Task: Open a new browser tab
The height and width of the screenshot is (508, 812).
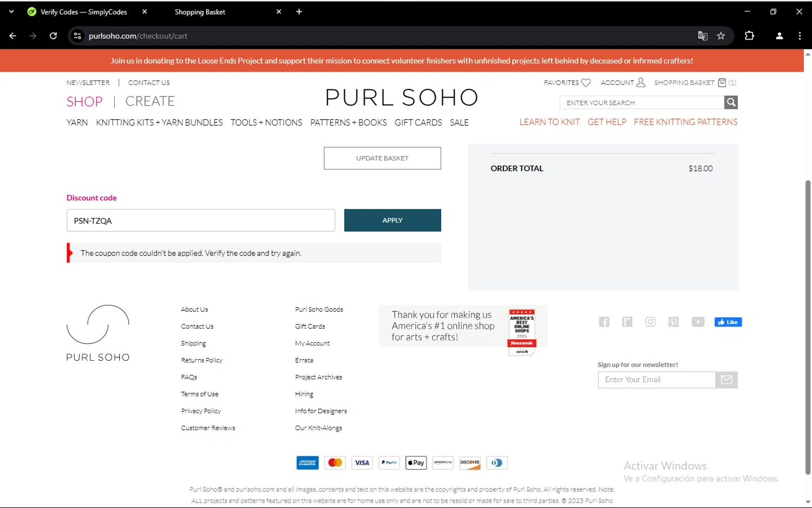Action: click(299, 11)
